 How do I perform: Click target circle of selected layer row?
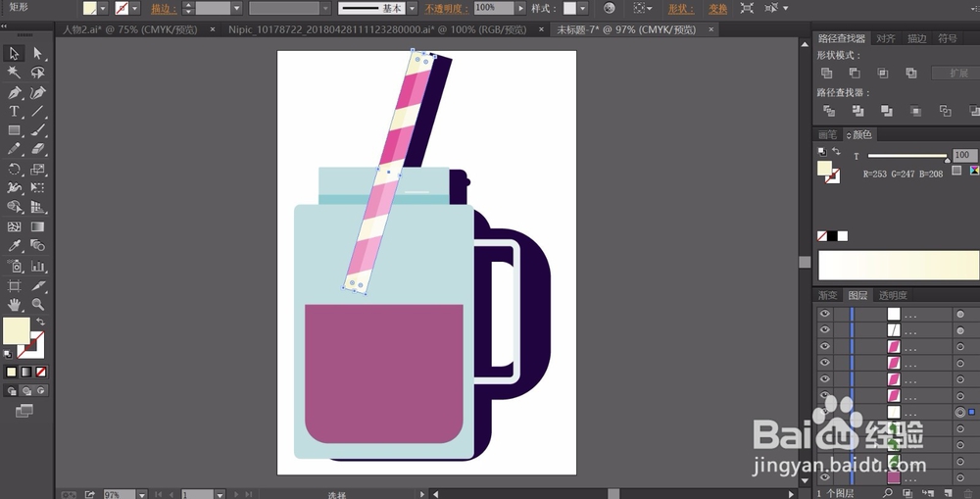pyautogui.click(x=960, y=412)
